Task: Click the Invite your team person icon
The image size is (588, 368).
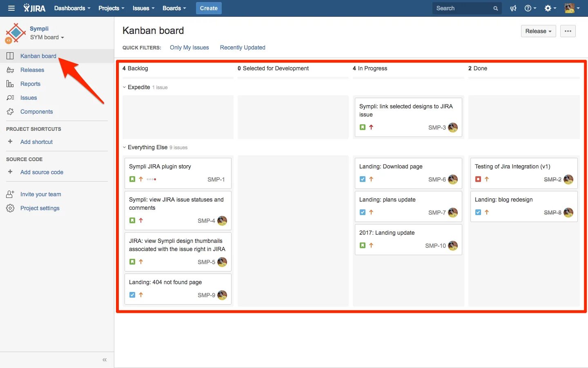Action: click(10, 194)
